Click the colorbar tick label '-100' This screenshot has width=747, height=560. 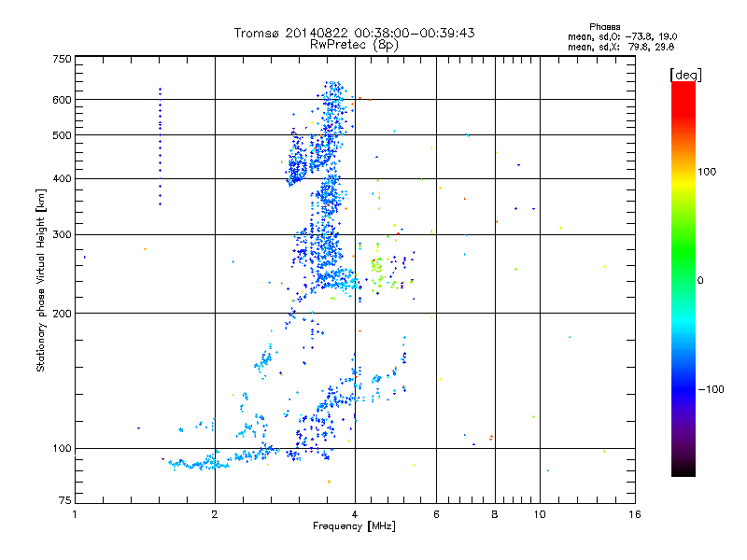coord(712,389)
